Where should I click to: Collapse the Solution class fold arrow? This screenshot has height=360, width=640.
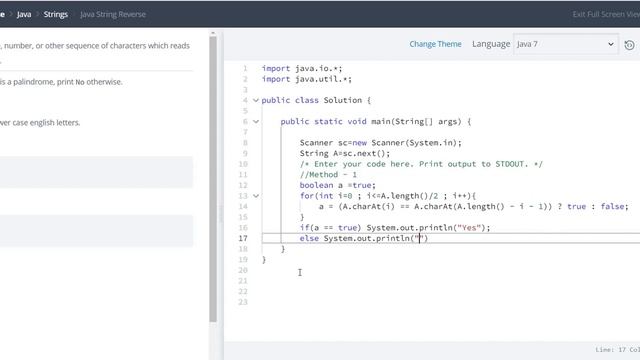(x=256, y=100)
